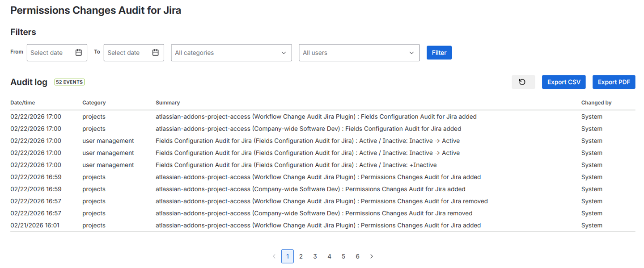Click projects category in 02/21/2026 row

tap(94, 225)
